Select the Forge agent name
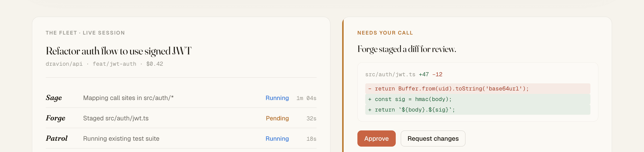644x152 pixels. [x=56, y=118]
